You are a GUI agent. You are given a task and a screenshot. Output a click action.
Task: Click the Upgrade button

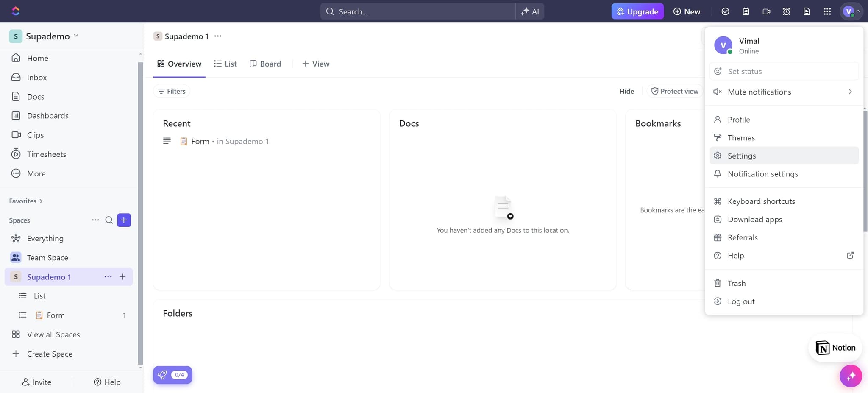[637, 11]
